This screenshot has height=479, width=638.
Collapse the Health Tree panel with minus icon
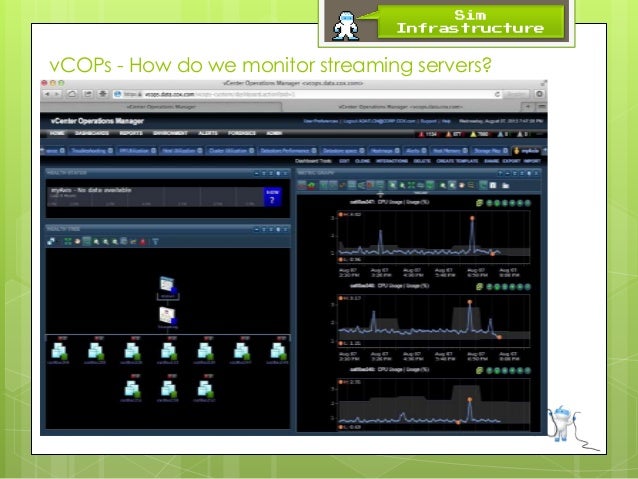click(x=256, y=230)
